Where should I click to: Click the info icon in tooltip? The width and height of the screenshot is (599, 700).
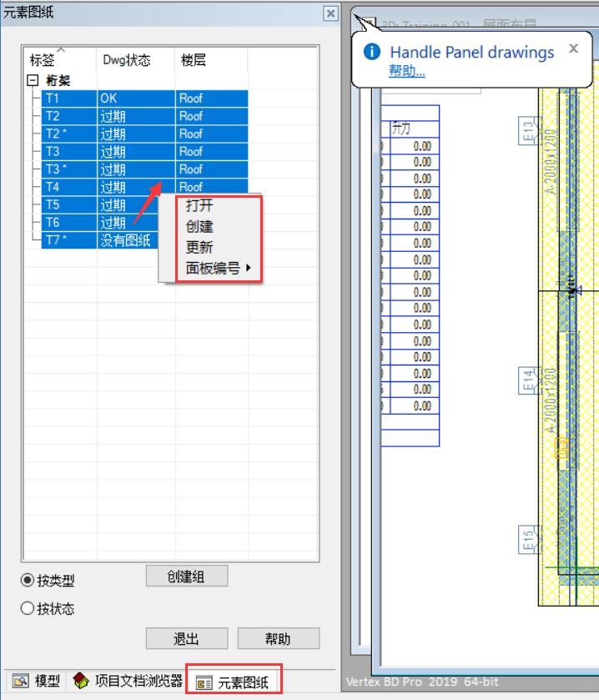[x=372, y=52]
